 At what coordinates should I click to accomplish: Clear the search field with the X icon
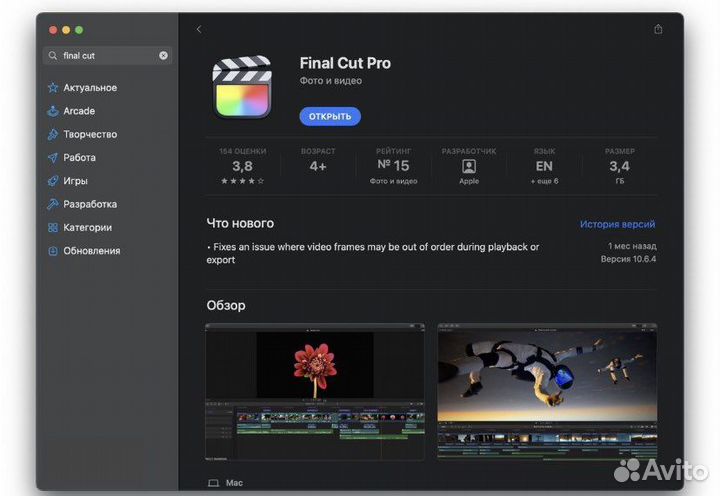coord(163,56)
